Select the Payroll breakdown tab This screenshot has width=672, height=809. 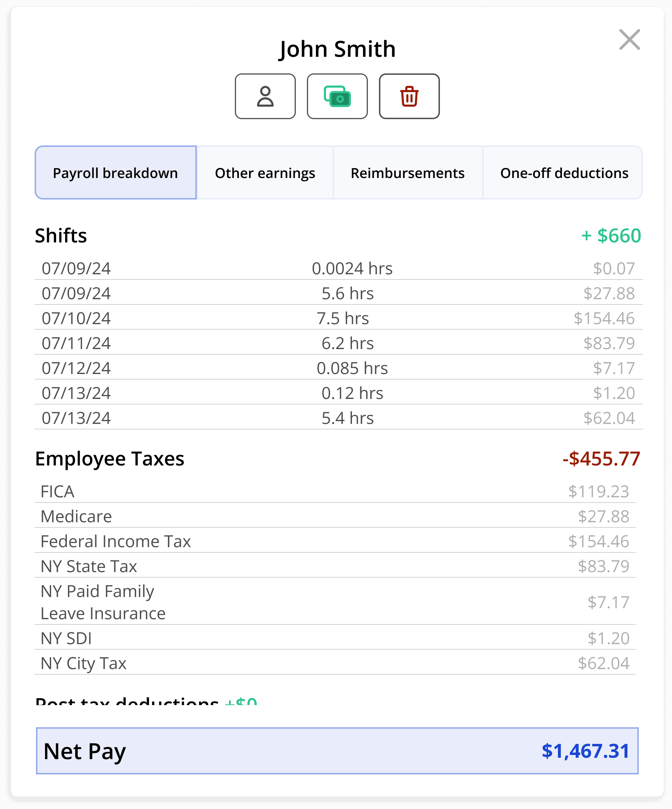(x=116, y=173)
